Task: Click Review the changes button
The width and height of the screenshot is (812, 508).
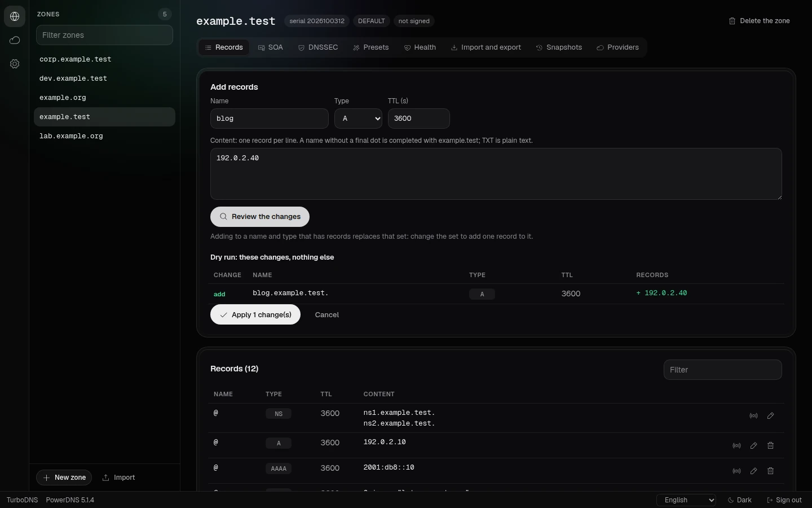Action: [260, 217]
